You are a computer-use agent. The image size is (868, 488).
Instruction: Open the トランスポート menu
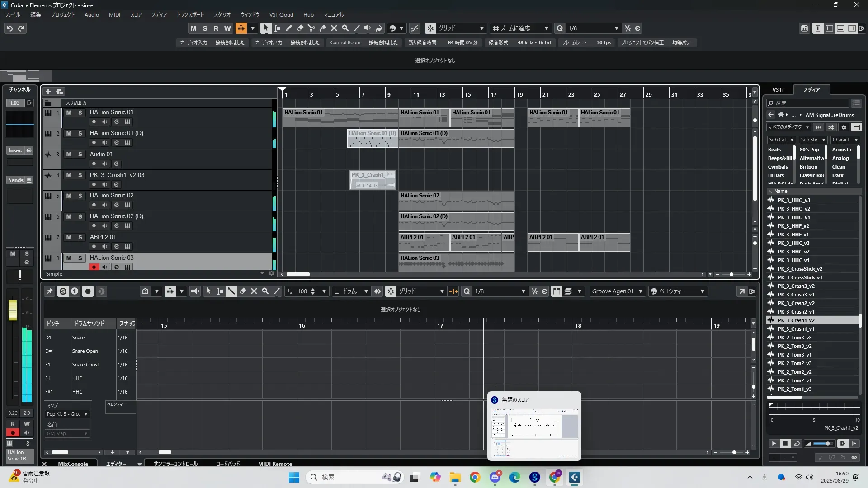pos(190,14)
